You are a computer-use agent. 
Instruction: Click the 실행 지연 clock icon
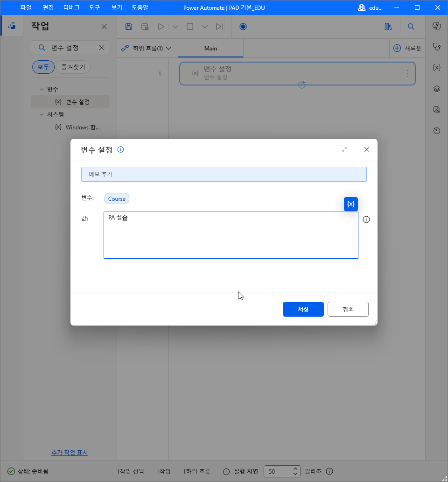click(226, 472)
